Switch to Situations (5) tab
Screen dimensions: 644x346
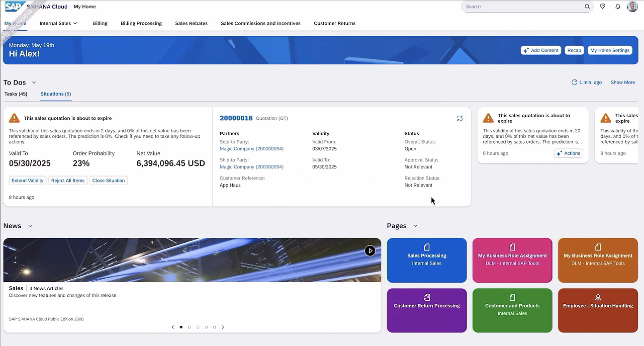(56, 94)
